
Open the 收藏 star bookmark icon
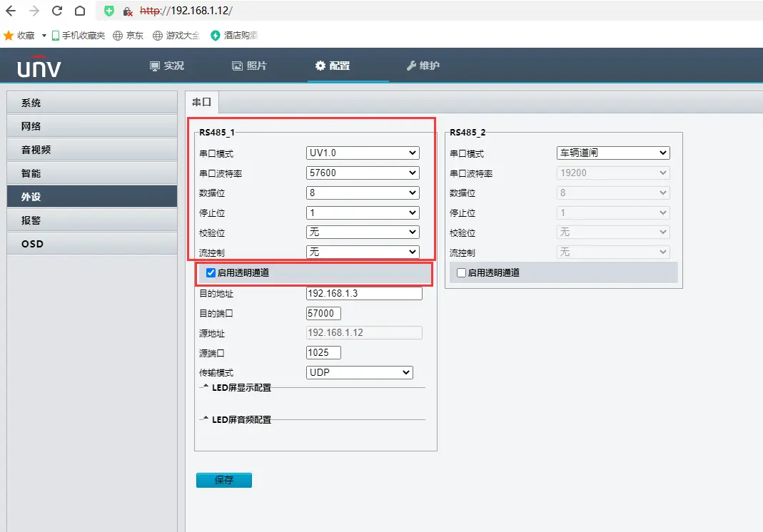[x=9, y=35]
